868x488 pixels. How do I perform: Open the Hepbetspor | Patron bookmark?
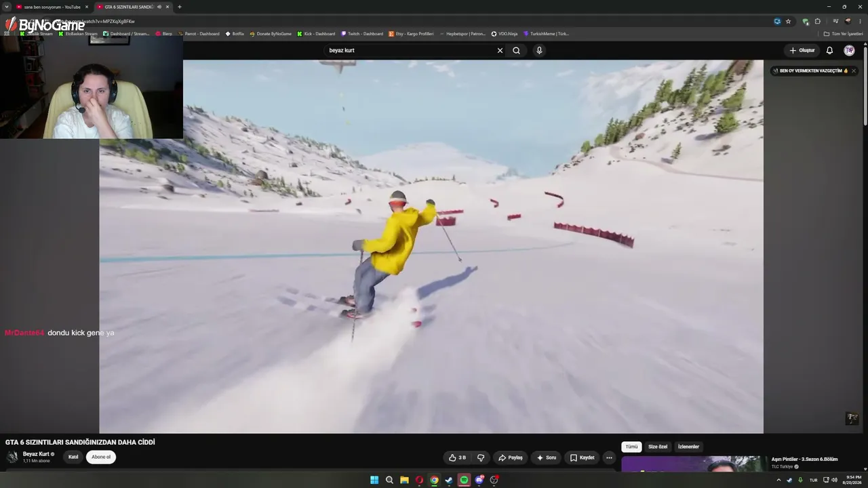tap(462, 34)
